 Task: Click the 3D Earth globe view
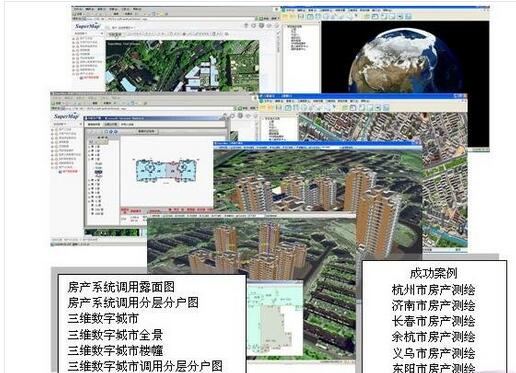405,57
